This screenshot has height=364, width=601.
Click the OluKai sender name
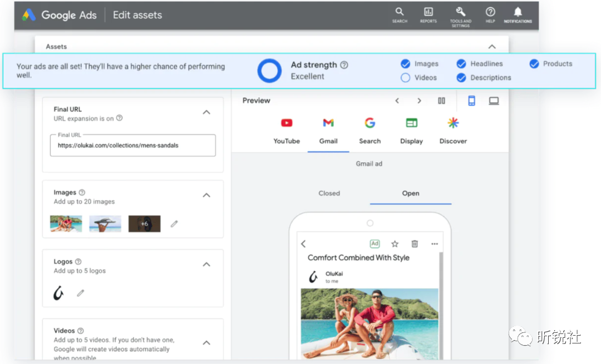(334, 273)
